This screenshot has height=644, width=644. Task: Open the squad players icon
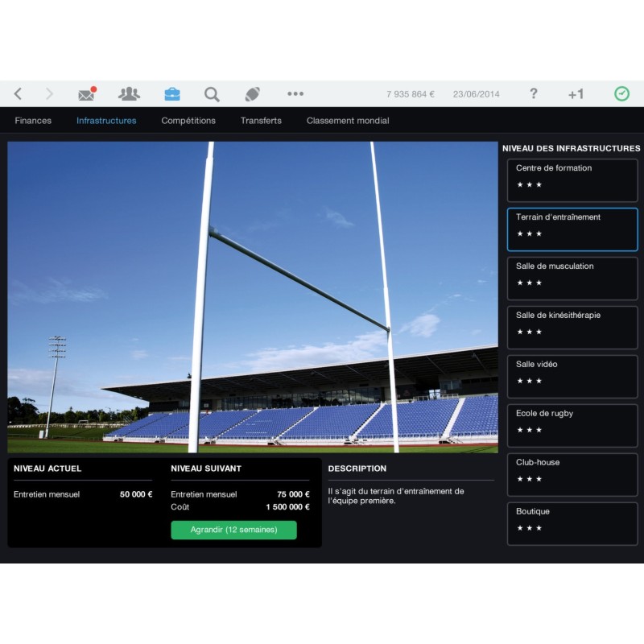pos(129,94)
